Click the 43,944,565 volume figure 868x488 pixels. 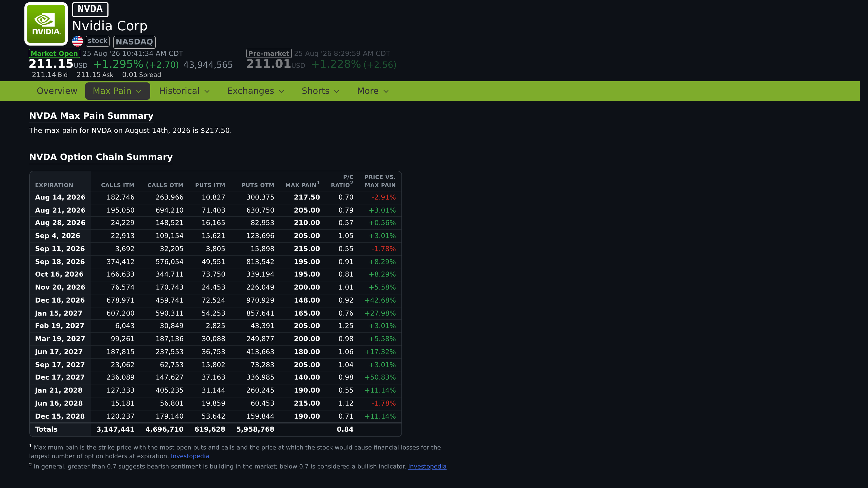click(x=208, y=65)
